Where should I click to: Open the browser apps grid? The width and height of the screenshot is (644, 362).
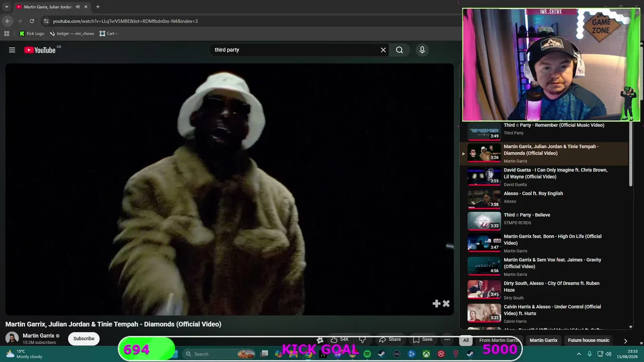(x=7, y=34)
